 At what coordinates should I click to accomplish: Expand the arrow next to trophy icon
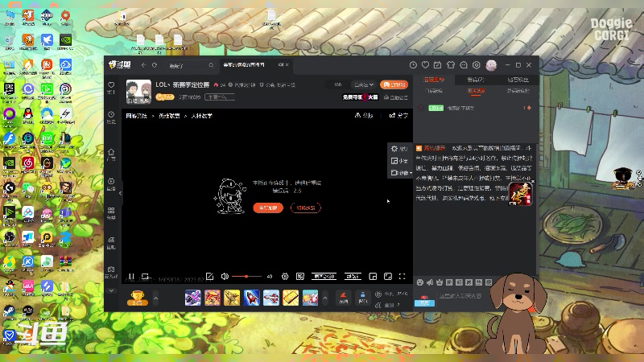(155, 298)
